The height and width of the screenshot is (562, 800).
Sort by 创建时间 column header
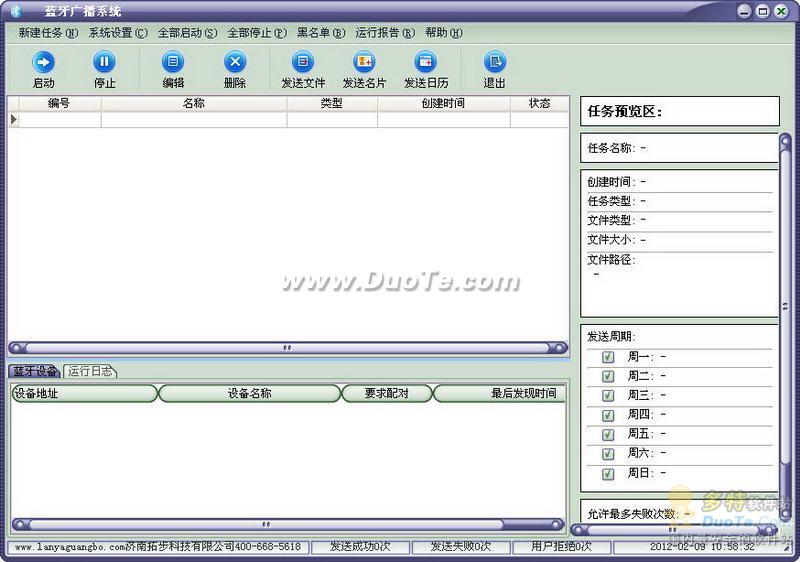444,104
